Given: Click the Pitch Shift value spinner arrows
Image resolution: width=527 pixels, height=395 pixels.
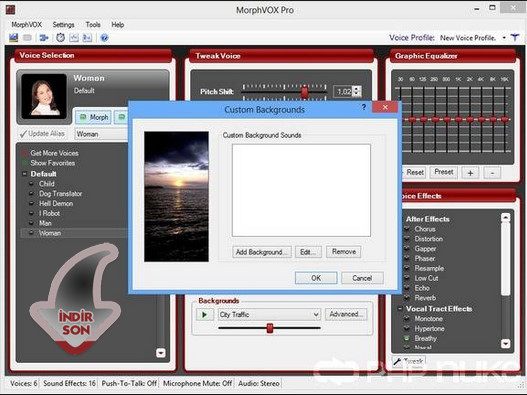Looking at the screenshot, I should point(357,91).
